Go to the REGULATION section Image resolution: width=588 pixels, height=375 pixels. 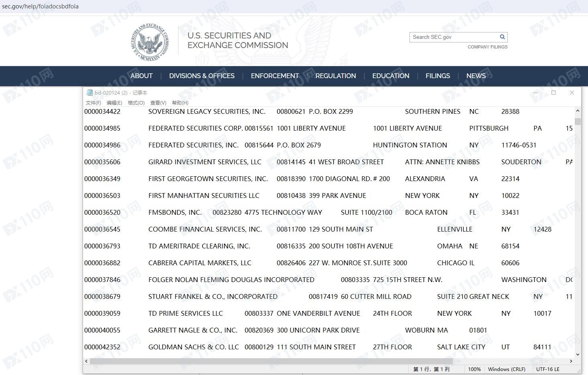click(x=336, y=76)
